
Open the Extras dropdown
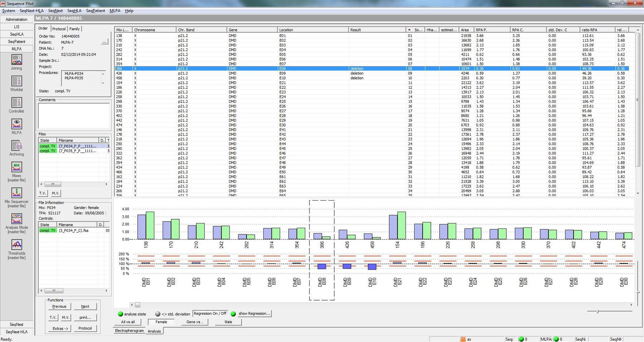59,328
